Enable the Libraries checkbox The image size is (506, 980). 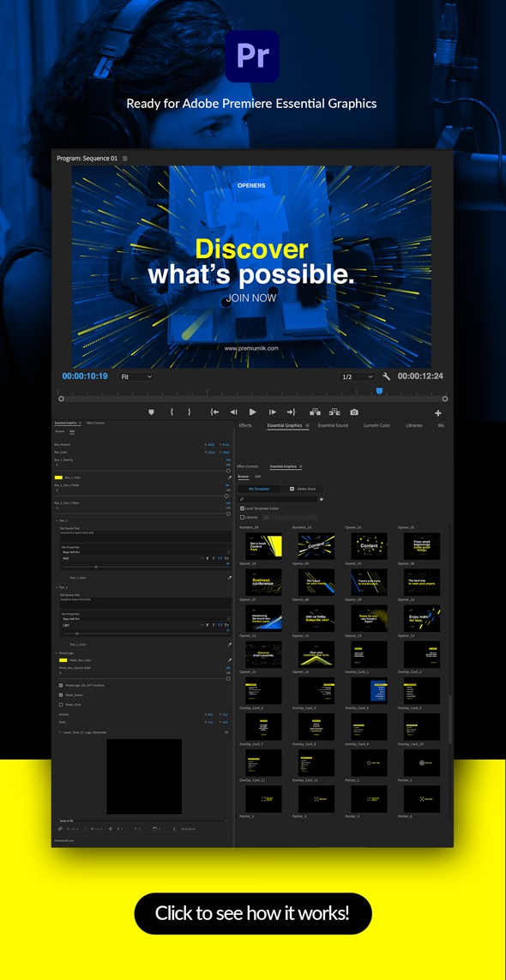pos(243,518)
